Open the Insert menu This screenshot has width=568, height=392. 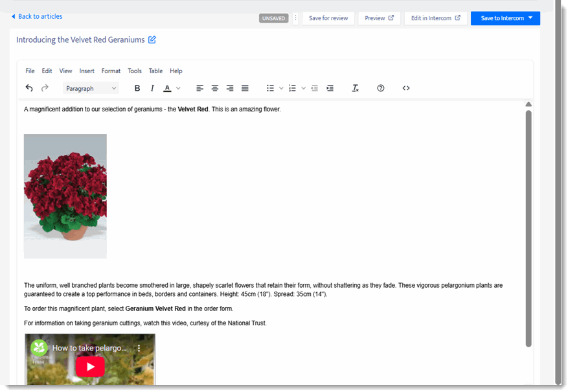(x=87, y=71)
